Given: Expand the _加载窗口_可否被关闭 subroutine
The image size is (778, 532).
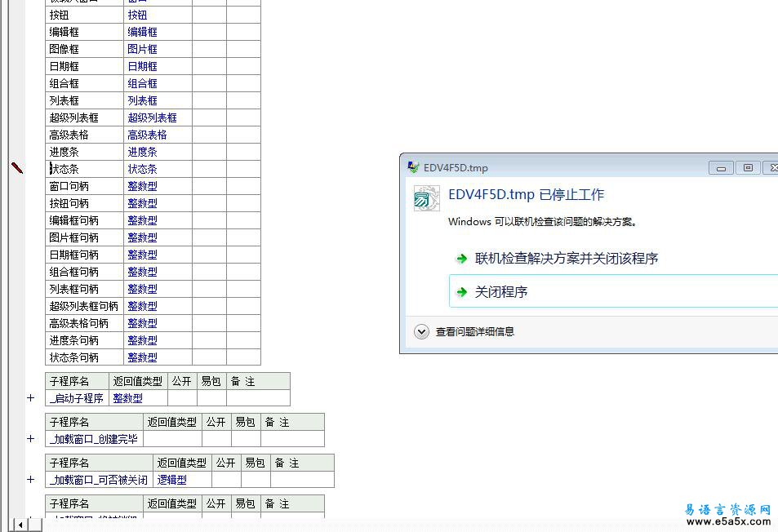Looking at the screenshot, I should point(31,479).
